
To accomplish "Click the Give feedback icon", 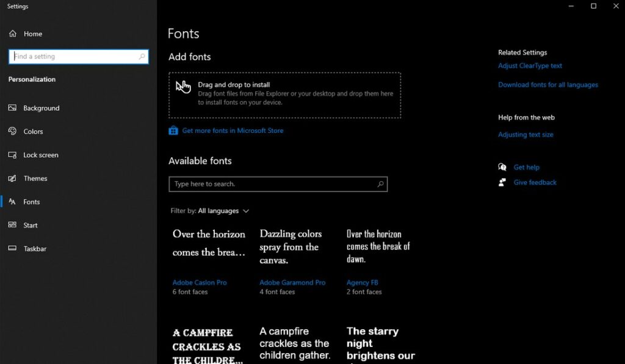I will click(502, 182).
